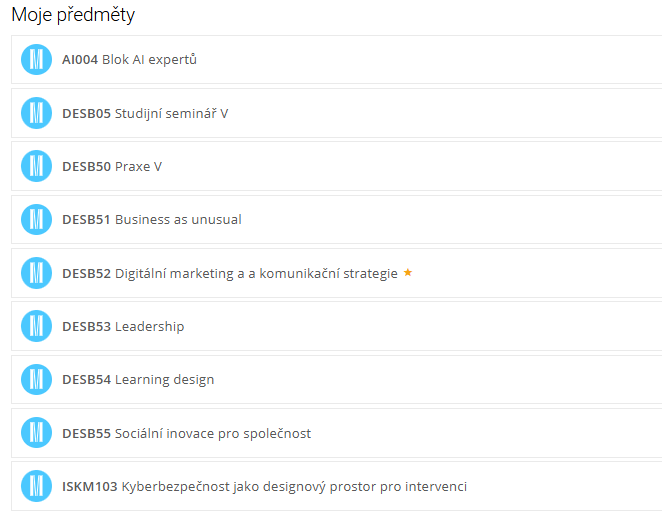This screenshot has height=523, width=662.
Task: Click the icon beside ISKM103 course
Action: 36,486
